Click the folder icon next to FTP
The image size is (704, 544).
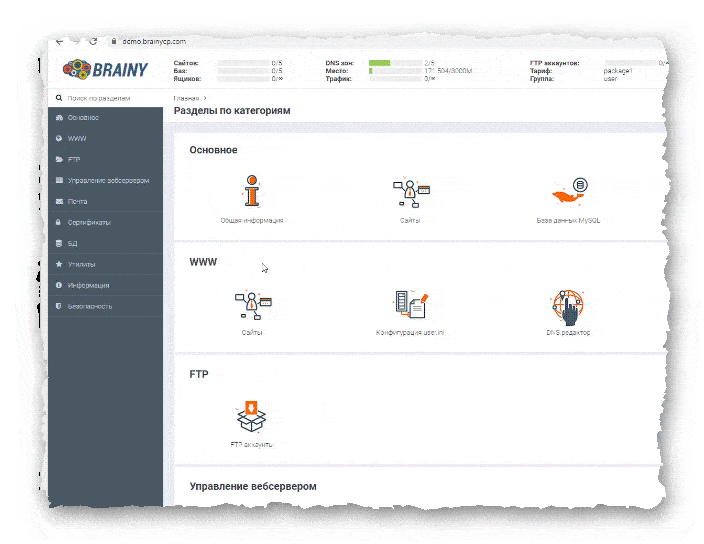(x=59, y=159)
